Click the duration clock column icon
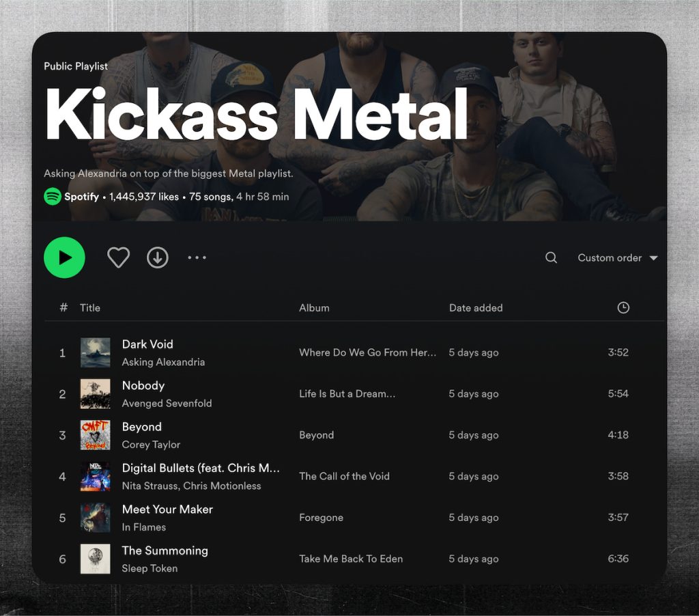This screenshot has width=699, height=616. pyautogui.click(x=623, y=308)
